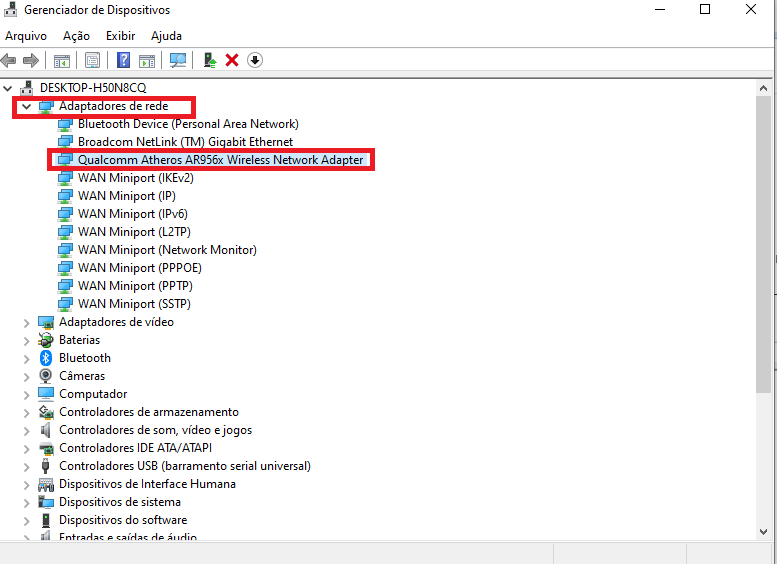Viewport: 777px width, 564px height.
Task: Select WAN Miniport (Network Monitor)
Action: tap(167, 250)
